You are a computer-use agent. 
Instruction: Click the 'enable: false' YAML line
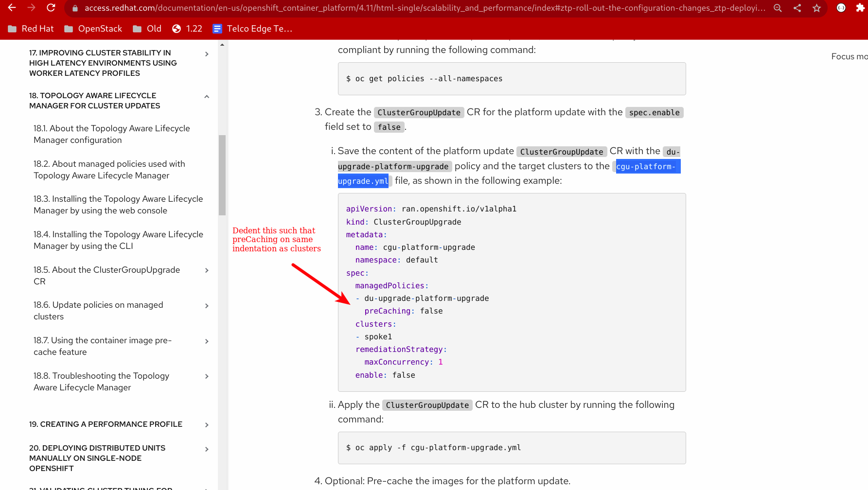pyautogui.click(x=385, y=375)
